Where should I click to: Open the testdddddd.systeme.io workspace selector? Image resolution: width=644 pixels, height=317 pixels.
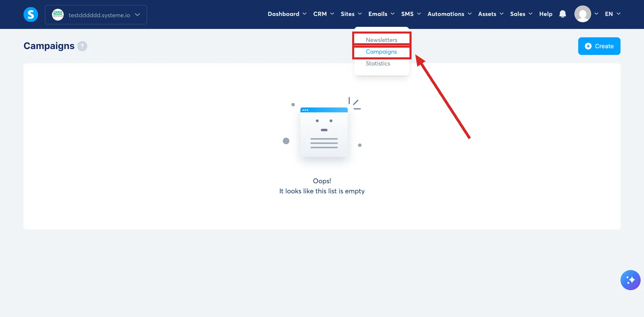(x=96, y=15)
